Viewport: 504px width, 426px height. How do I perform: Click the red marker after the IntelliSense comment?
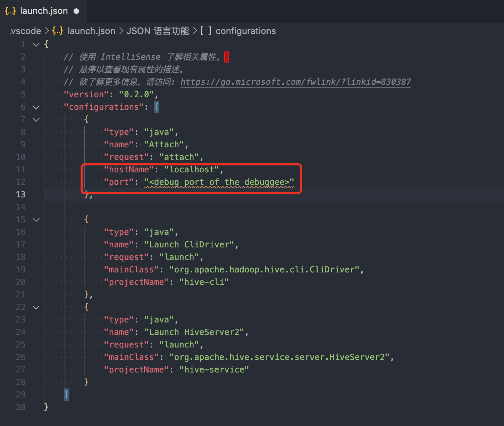pyautogui.click(x=226, y=57)
